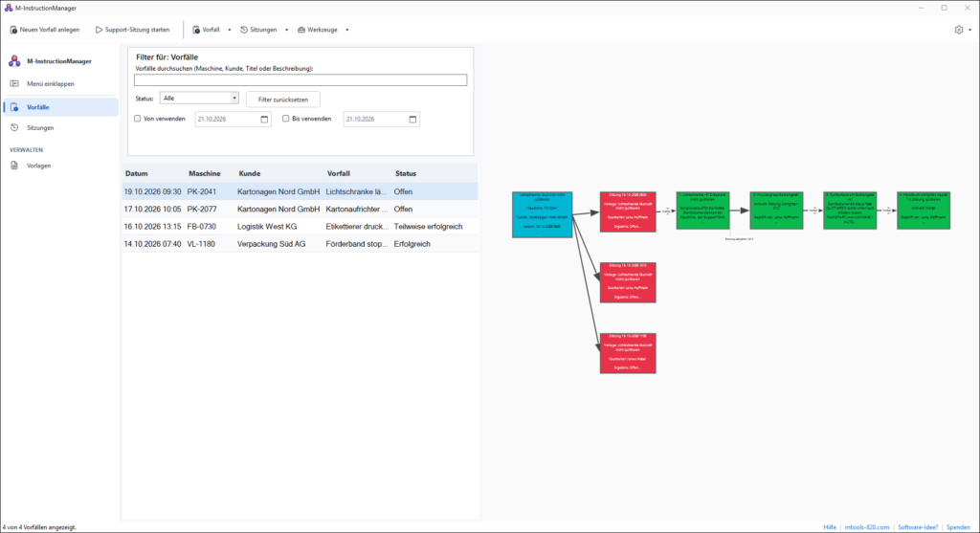Open the Sitzungen toolbar menu

point(258,30)
